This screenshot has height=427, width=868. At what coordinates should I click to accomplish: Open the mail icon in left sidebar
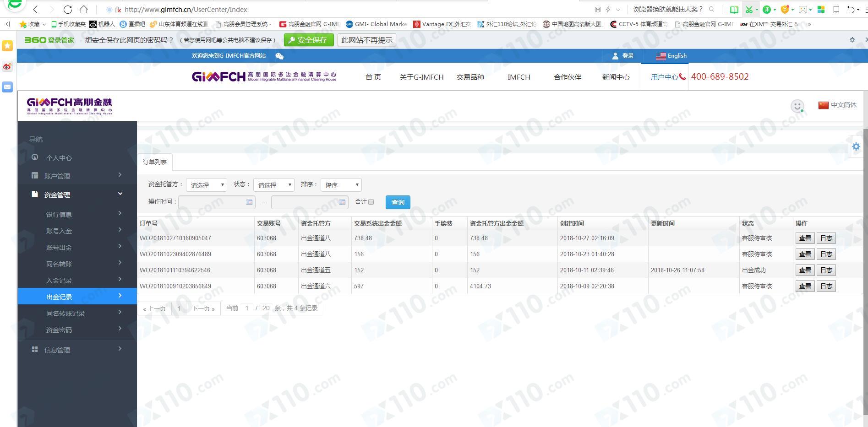pyautogui.click(x=7, y=87)
